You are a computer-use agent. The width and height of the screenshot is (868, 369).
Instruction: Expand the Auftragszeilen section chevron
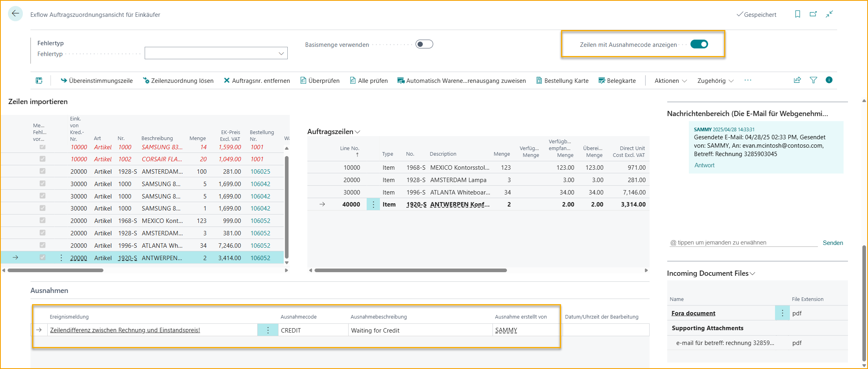click(x=357, y=132)
